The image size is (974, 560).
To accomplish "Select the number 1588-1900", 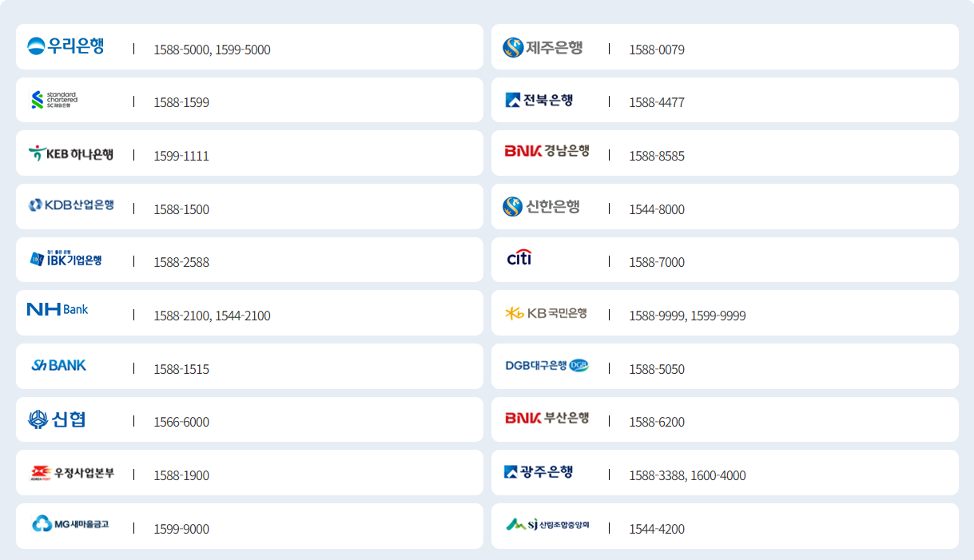I will (181, 475).
